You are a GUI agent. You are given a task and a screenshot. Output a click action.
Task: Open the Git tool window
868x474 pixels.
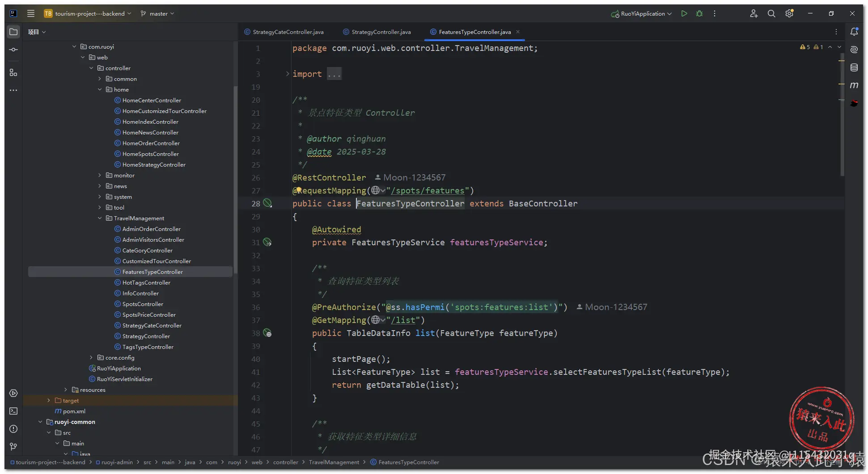(13, 447)
